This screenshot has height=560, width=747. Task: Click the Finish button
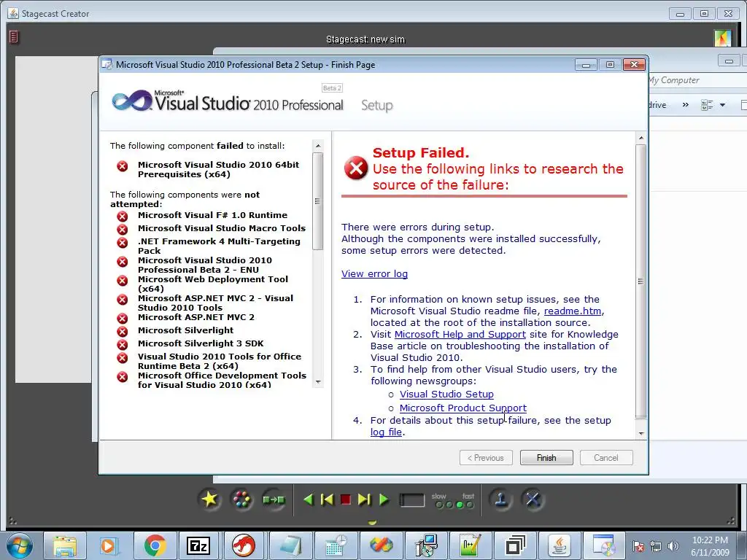coord(546,458)
